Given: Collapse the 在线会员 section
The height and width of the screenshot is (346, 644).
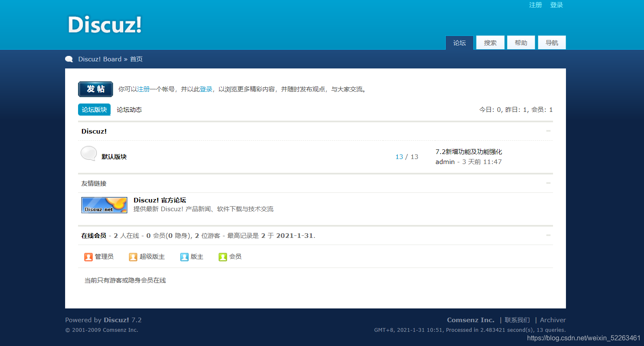Looking at the screenshot, I should (x=548, y=235).
